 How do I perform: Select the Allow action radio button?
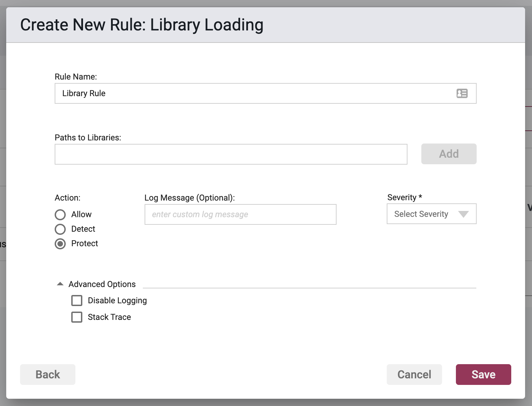(x=60, y=215)
